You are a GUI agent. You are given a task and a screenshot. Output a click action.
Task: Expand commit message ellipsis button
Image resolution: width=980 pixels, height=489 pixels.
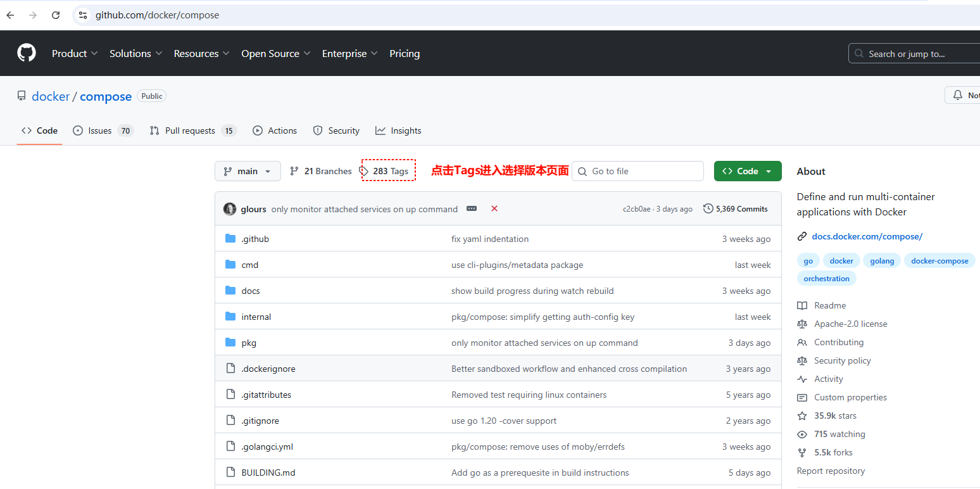pos(472,208)
